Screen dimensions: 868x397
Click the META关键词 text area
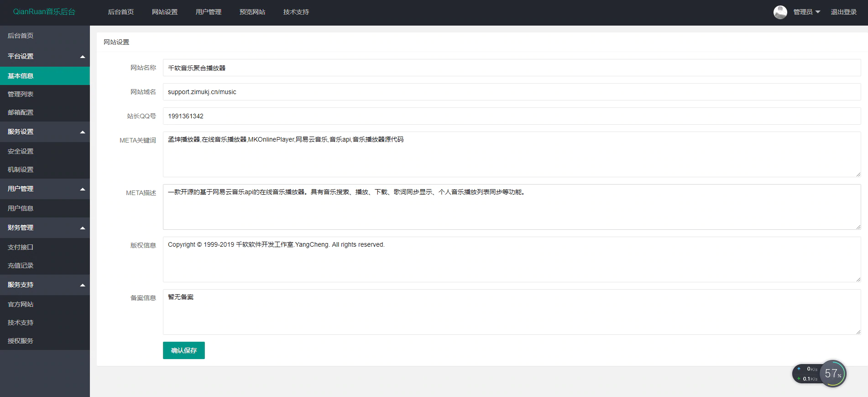coord(512,154)
